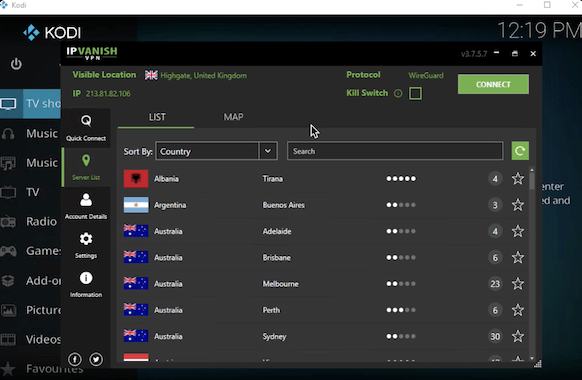Open the Information page
Viewport: 582px width, 380px height.
coord(86,284)
